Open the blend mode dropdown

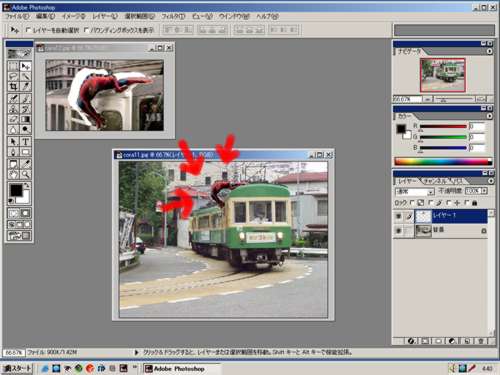coord(415,192)
